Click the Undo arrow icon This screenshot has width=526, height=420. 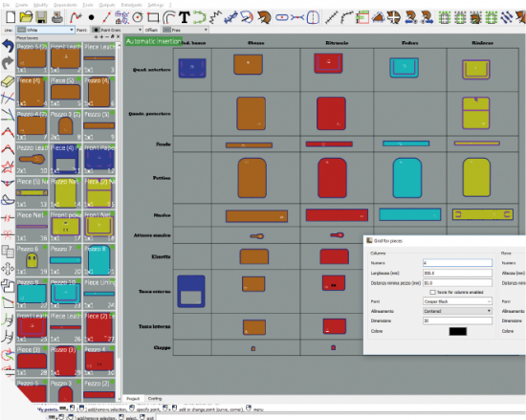[8, 46]
